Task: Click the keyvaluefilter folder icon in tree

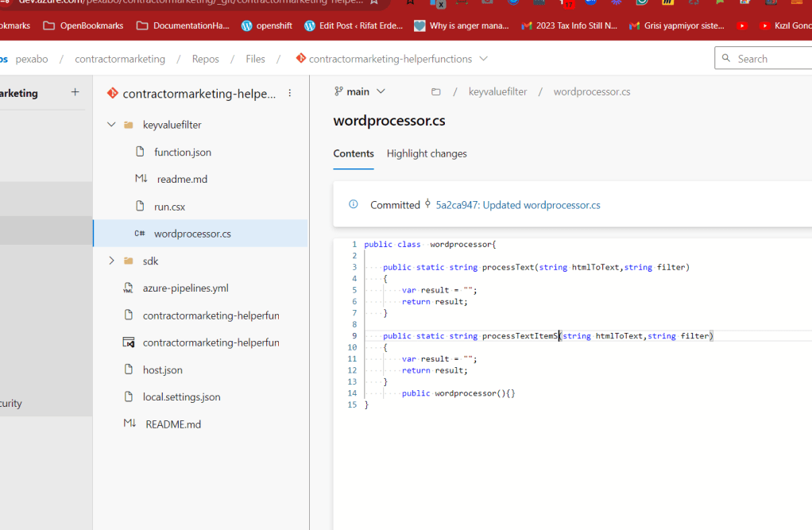Action: [129, 124]
